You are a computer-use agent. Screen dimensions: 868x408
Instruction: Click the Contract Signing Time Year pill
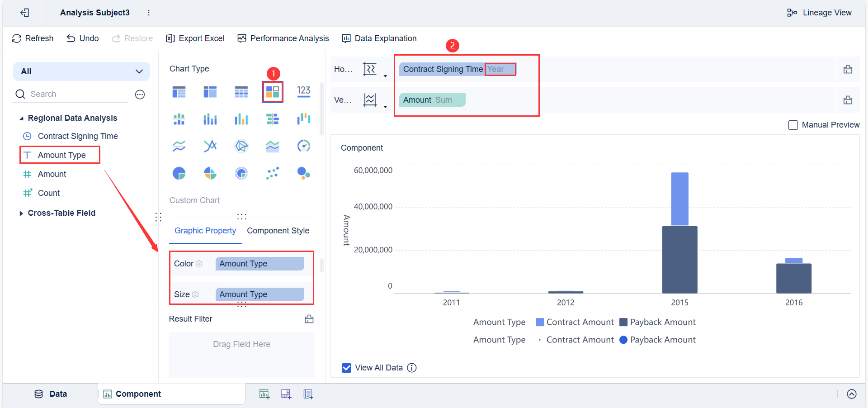coord(458,69)
